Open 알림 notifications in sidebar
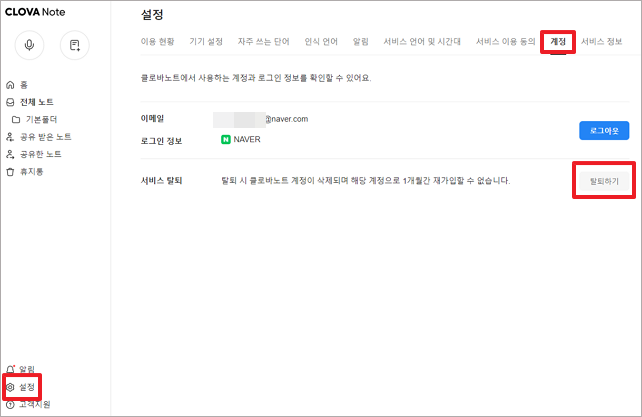 point(26,370)
